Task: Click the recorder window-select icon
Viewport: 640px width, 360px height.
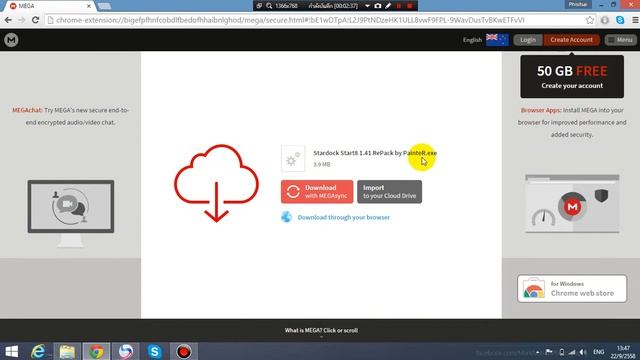Action: pos(259,6)
